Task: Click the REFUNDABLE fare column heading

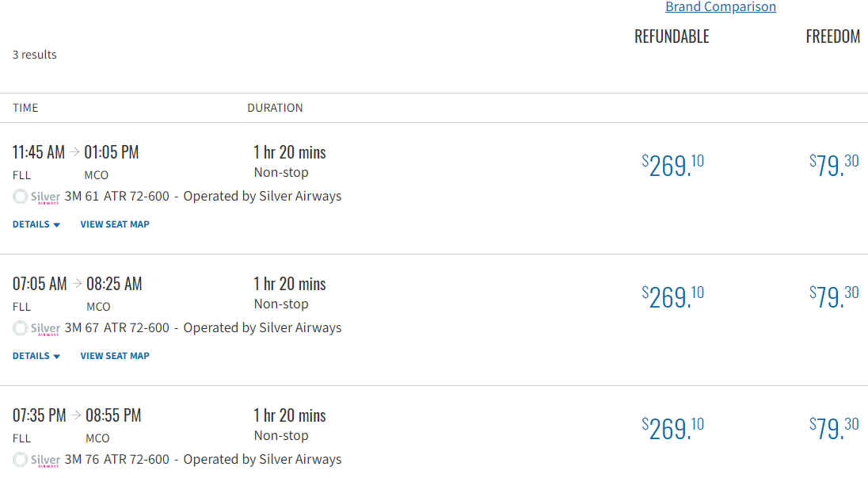Action: (x=672, y=36)
